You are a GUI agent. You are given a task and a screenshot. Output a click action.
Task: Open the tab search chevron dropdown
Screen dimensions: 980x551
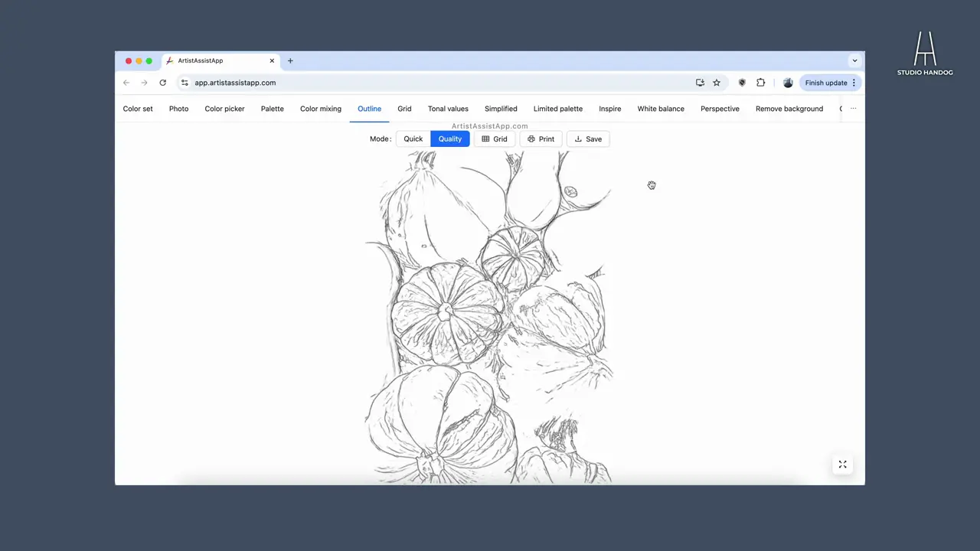pos(854,60)
